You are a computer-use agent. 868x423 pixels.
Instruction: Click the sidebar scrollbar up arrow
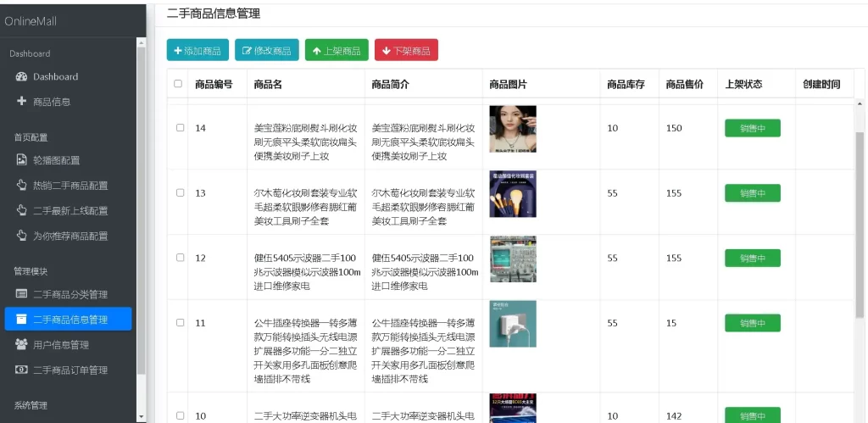pyautogui.click(x=142, y=42)
